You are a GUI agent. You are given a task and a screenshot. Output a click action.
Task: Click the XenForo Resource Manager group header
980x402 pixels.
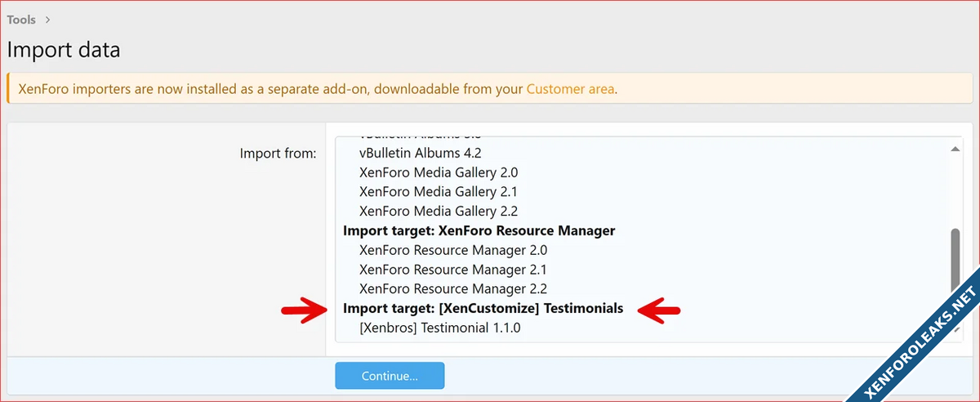point(479,230)
